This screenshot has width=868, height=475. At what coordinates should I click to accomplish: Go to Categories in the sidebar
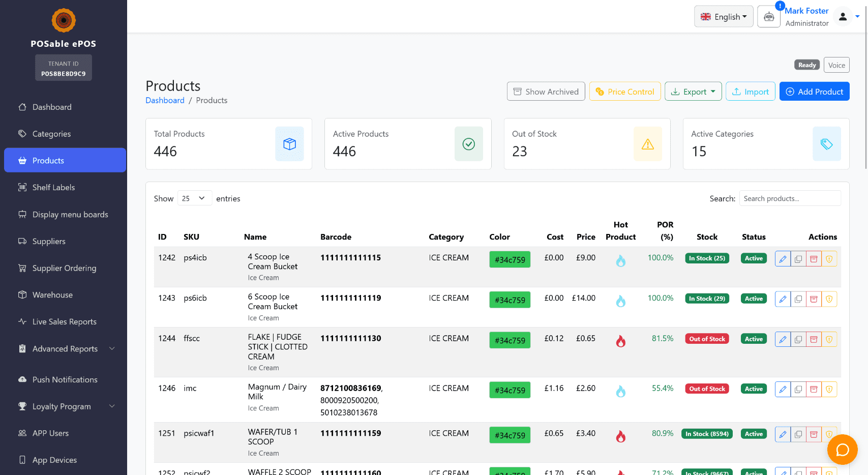51,134
